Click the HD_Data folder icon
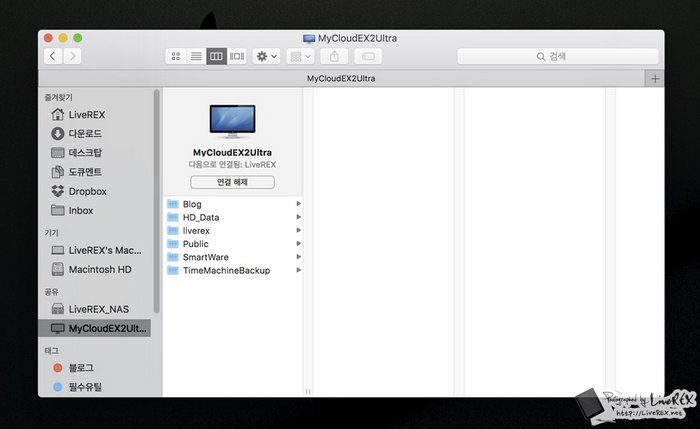Image resolution: width=700 pixels, height=429 pixels. coord(173,217)
